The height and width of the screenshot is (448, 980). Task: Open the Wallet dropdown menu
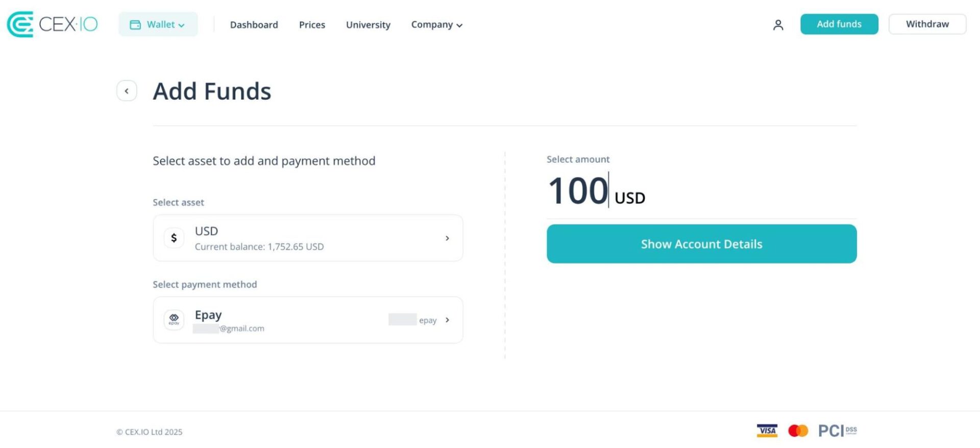pyautogui.click(x=158, y=25)
